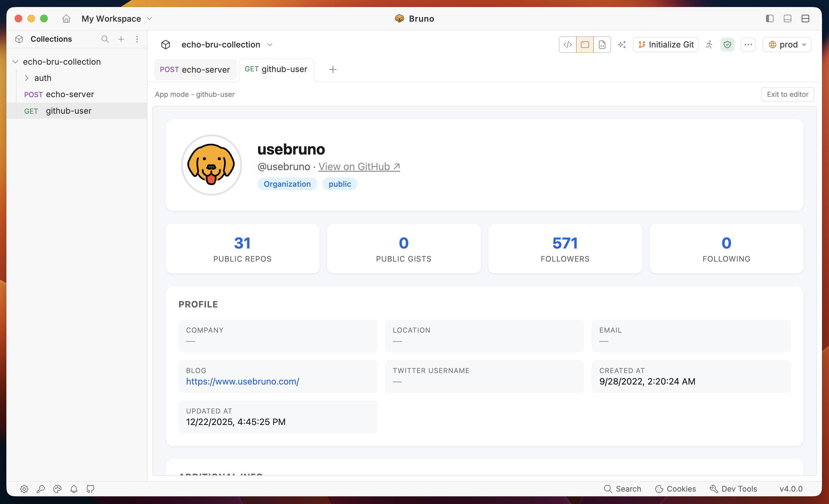
Task: Open the more options ellipsis menu
Action: coord(748,44)
